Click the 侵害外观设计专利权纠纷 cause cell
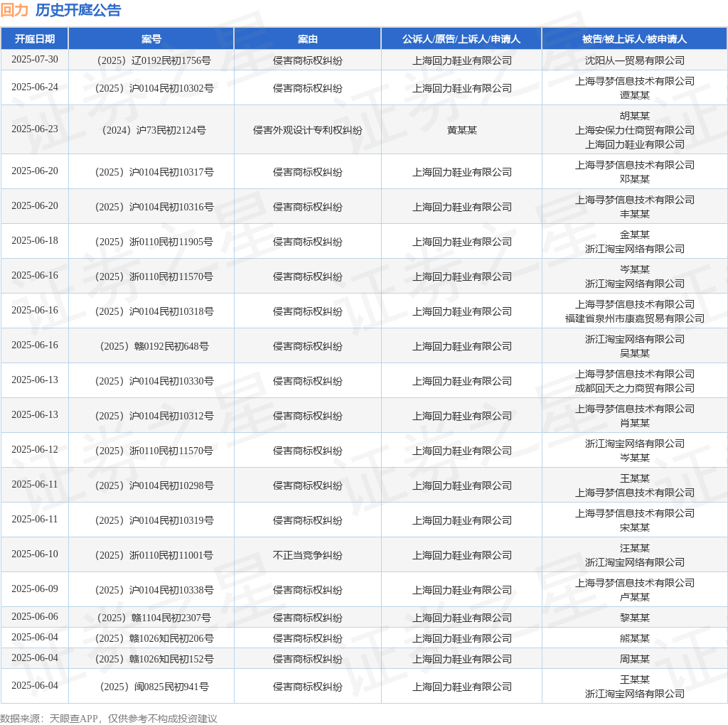The width and height of the screenshot is (728, 725). point(307,130)
